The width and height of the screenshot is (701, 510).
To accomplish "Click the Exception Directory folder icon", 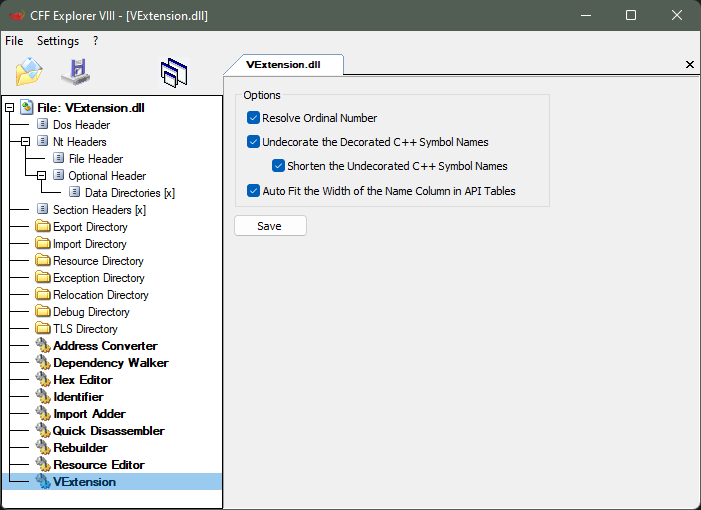I will [x=43, y=277].
